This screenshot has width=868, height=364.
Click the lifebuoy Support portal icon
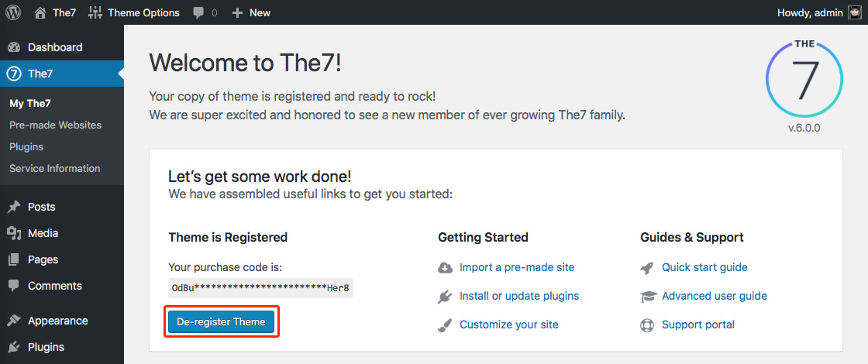click(x=648, y=325)
